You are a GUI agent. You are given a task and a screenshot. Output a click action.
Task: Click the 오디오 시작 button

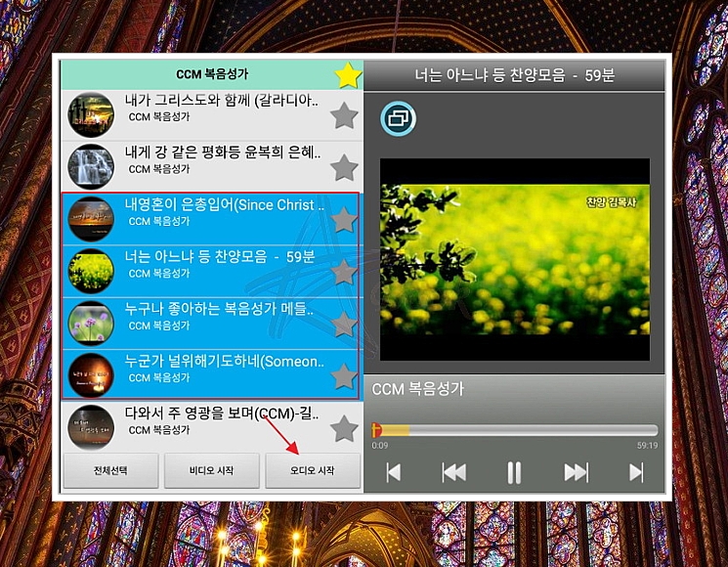(x=313, y=471)
